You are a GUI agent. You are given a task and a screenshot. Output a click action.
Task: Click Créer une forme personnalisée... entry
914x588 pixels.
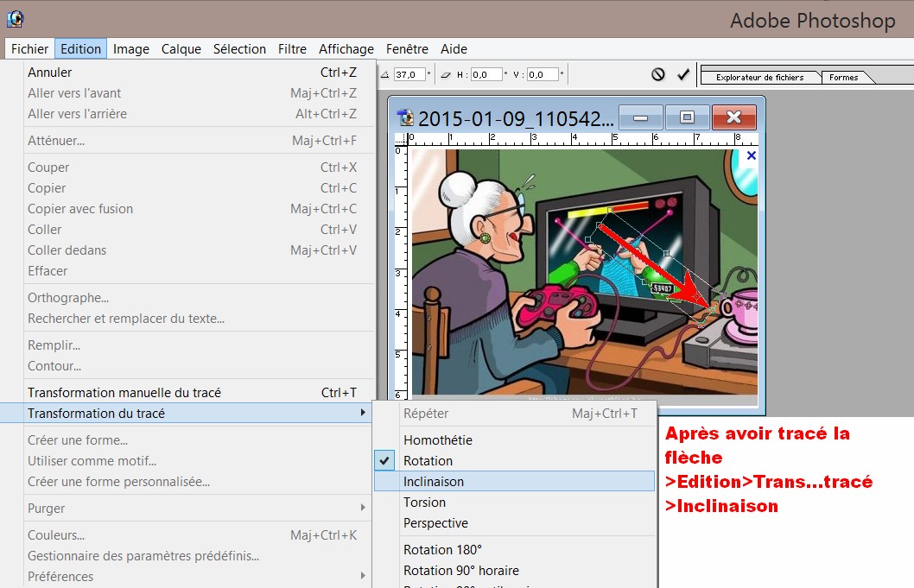point(187,481)
